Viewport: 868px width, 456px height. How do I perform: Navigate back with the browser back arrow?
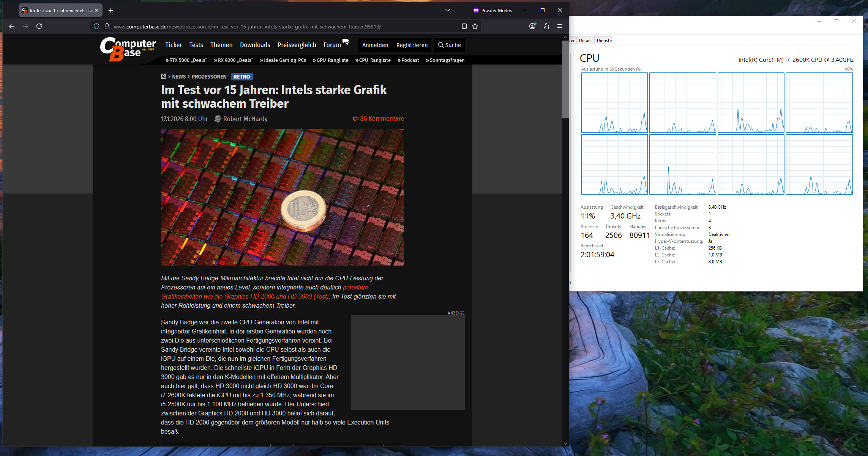(x=12, y=26)
